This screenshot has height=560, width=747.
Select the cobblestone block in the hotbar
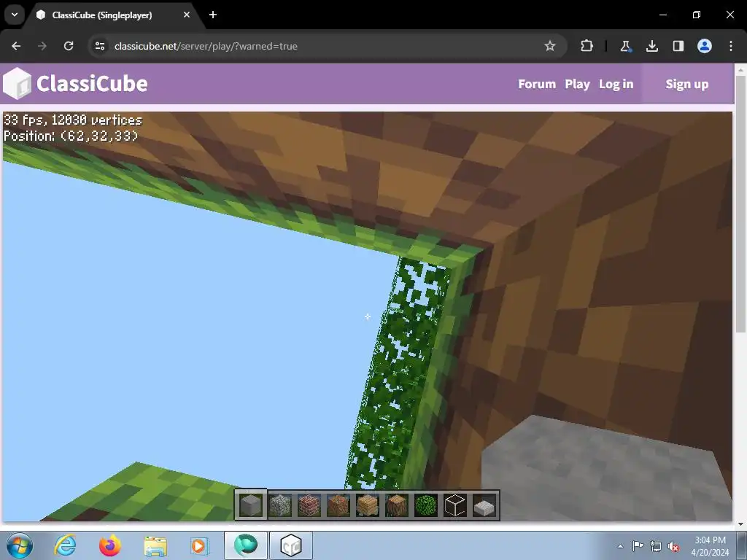[x=280, y=505]
